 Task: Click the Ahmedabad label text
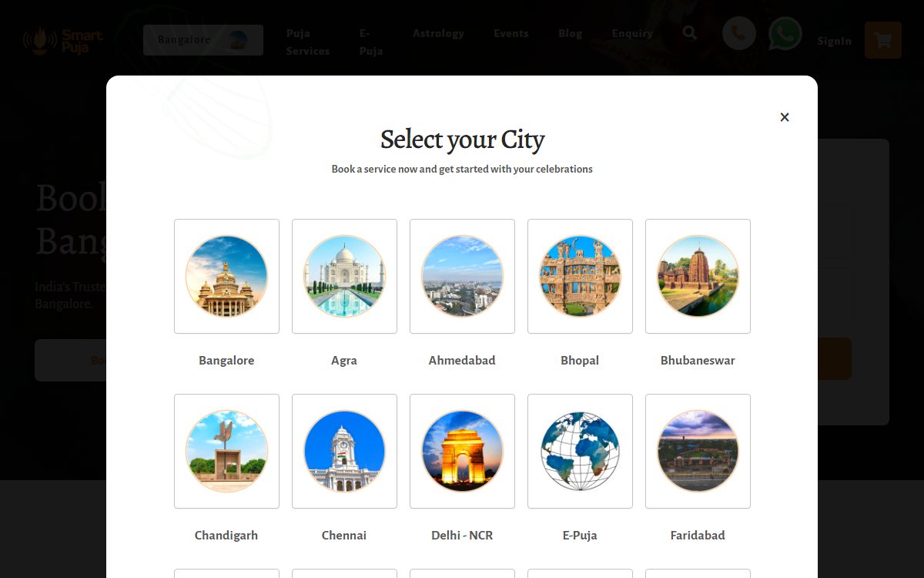pyautogui.click(x=462, y=360)
